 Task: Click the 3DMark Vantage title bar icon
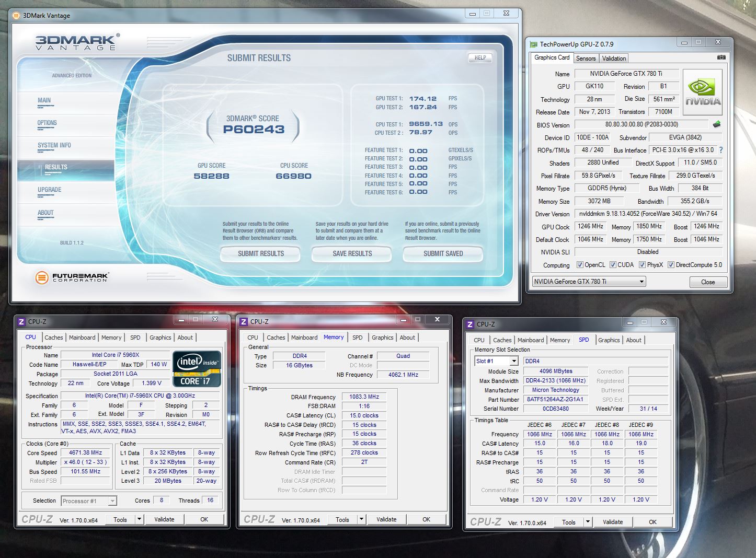pyautogui.click(x=17, y=15)
